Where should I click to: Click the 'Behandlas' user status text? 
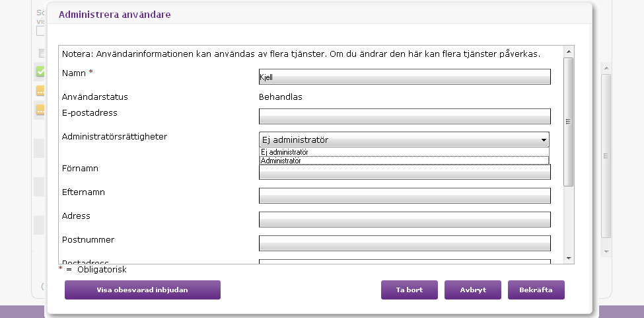tap(281, 97)
